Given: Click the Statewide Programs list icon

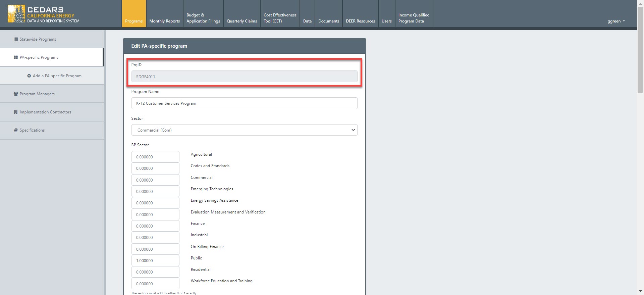Looking at the screenshot, I should coord(16,39).
